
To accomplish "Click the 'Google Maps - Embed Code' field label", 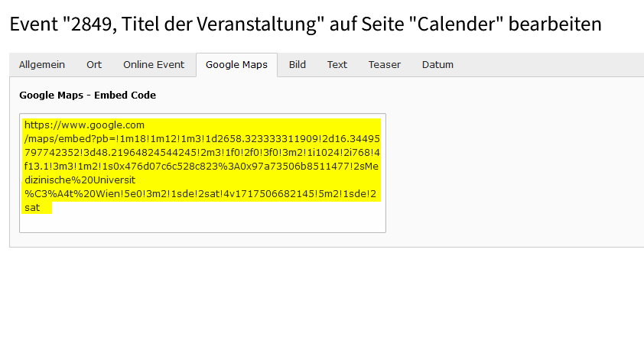I will click(87, 96).
